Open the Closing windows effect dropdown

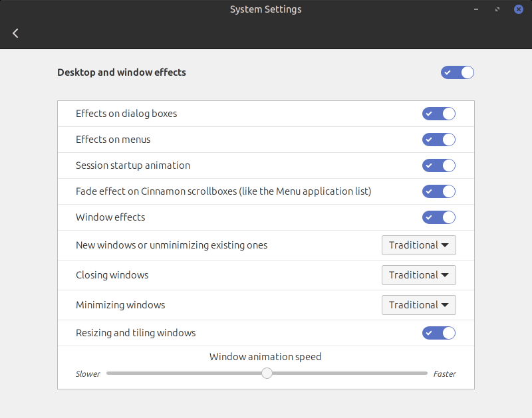coord(419,275)
